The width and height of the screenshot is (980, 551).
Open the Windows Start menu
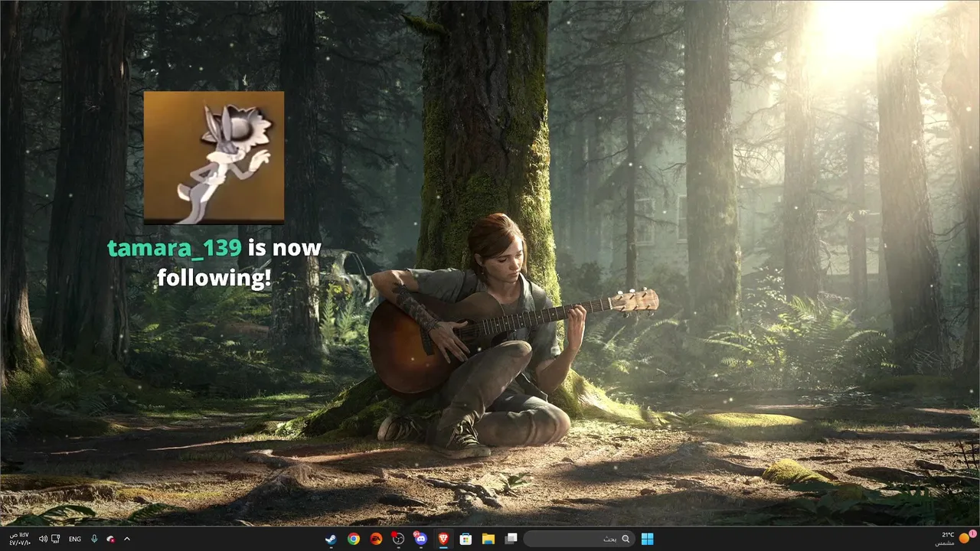(x=647, y=539)
